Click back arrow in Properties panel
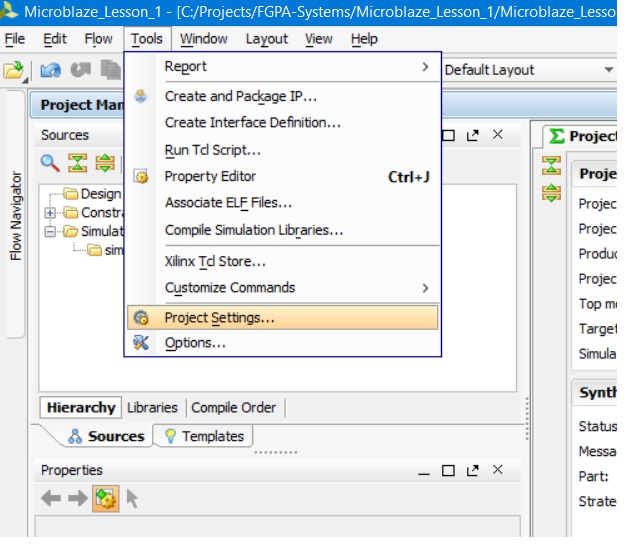Viewport: 628px width, 546px height. click(50, 498)
